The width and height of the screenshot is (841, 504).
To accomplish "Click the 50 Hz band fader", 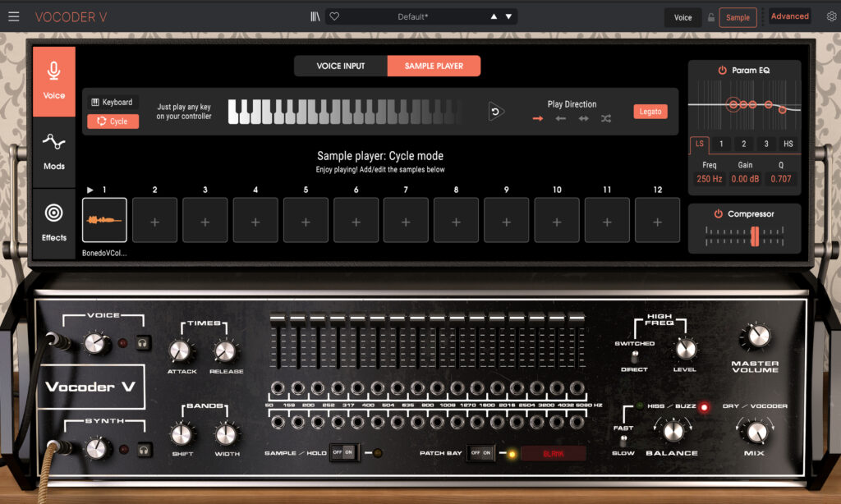I will coord(278,321).
